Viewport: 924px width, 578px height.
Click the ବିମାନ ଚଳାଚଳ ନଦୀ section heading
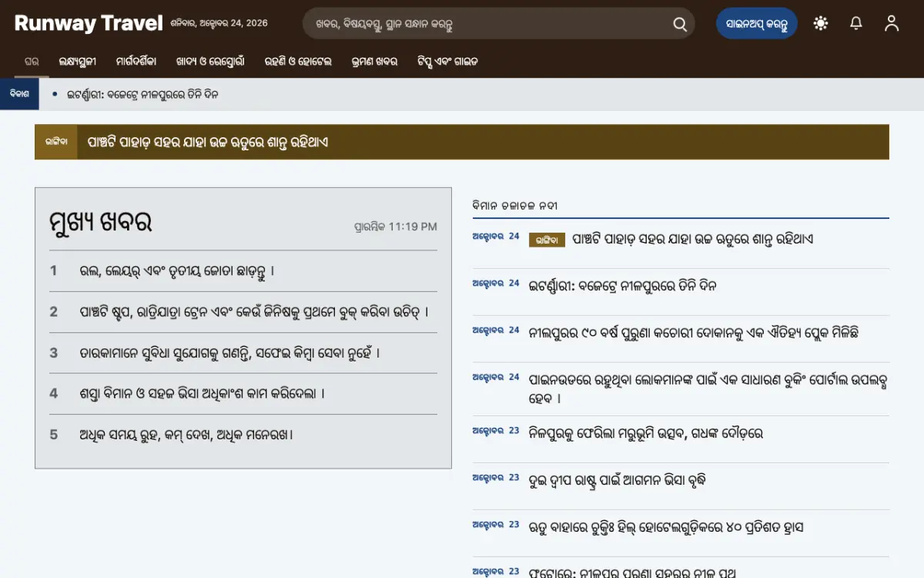click(515, 206)
